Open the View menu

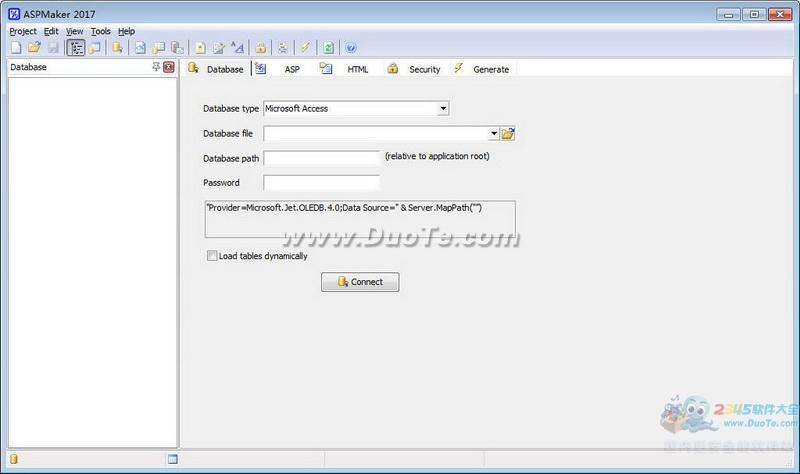click(74, 31)
